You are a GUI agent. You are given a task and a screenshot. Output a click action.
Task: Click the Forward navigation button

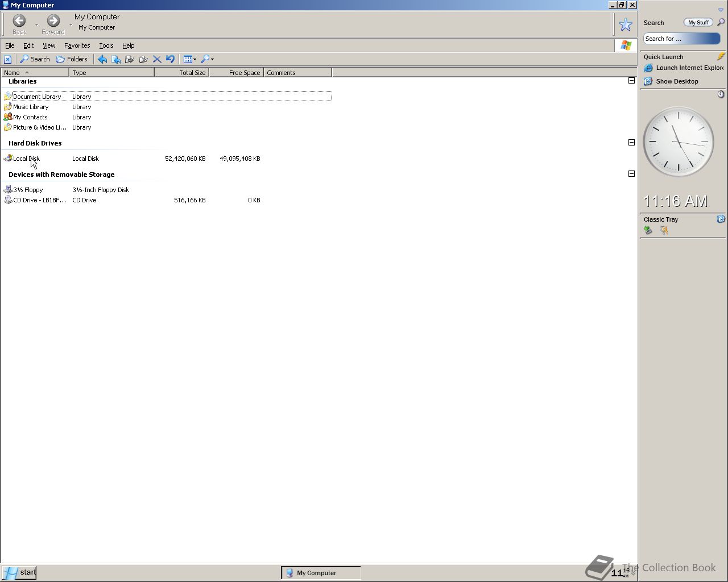pos(53,24)
